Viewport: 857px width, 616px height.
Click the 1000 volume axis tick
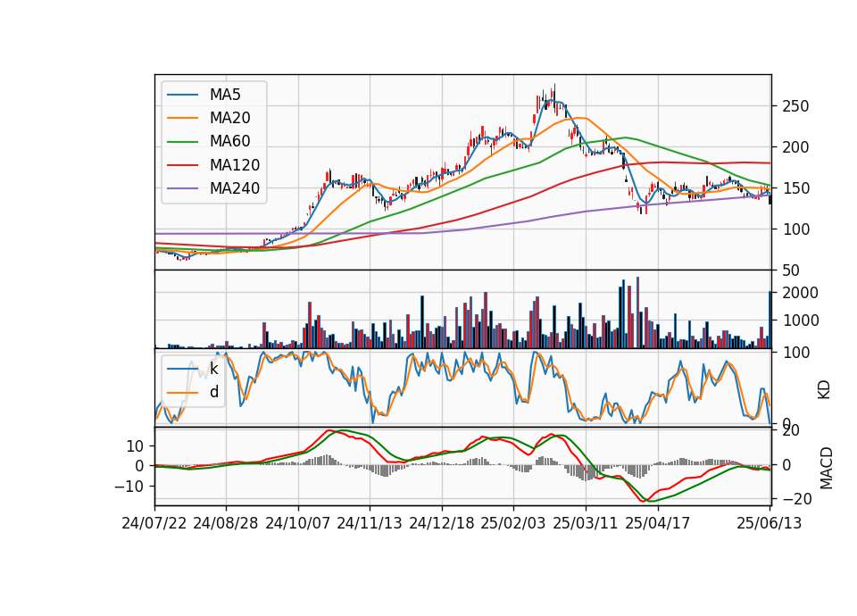801,320
